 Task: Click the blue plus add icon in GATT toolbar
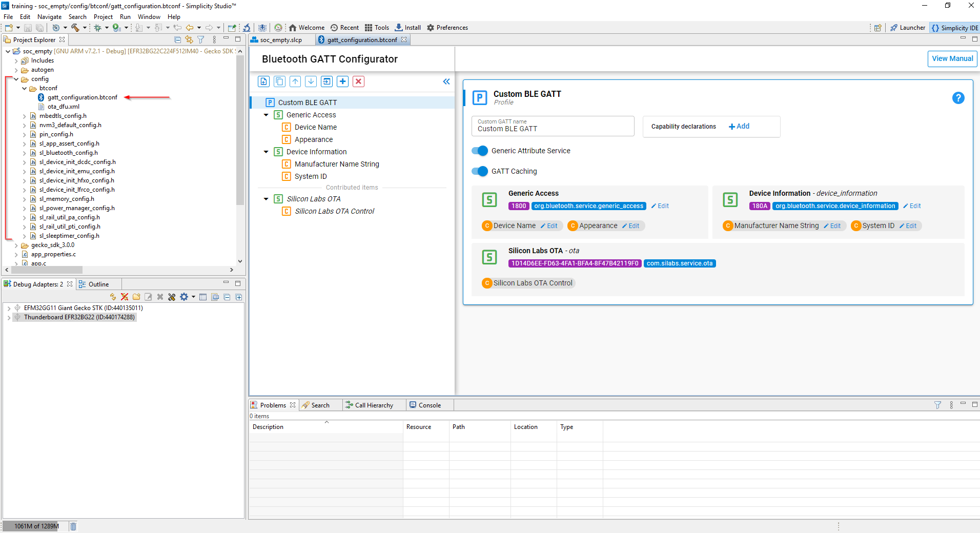343,81
